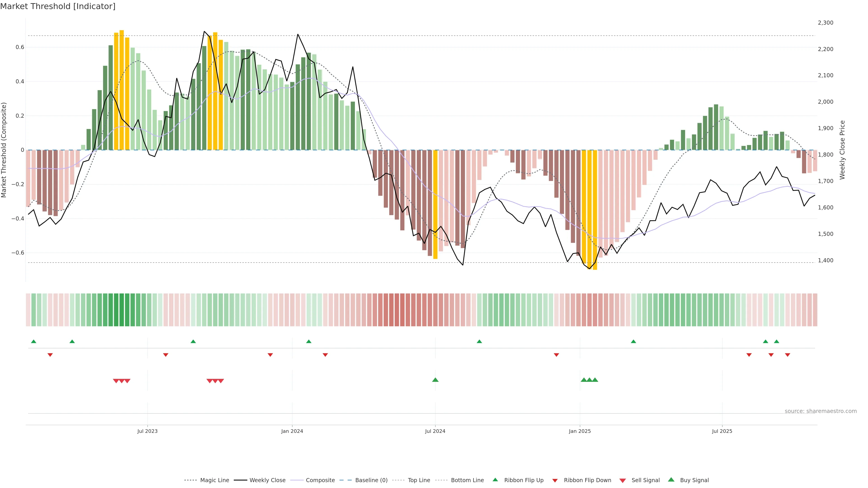868x488 pixels.
Task: Click the Ribbon Flip Up legend triangle icon
Action: [x=495, y=480]
